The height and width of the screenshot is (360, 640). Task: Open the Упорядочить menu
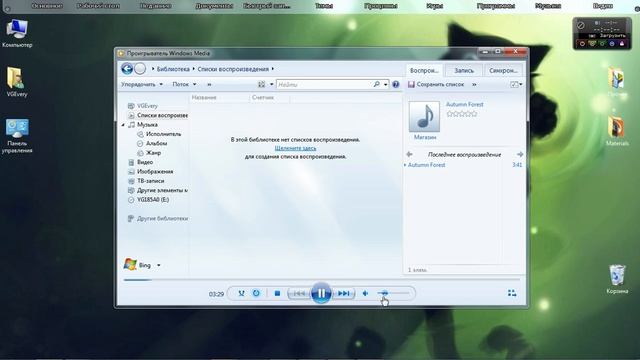(142, 84)
